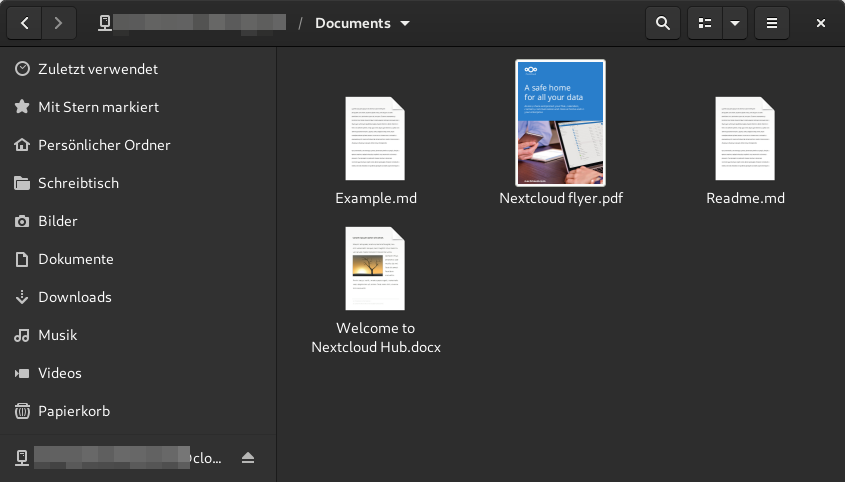
Task: Click the Example.md file name
Action: click(376, 198)
